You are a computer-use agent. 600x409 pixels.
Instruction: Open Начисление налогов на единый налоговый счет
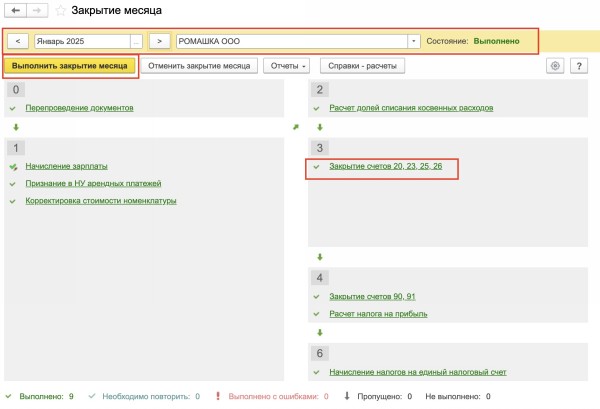(x=417, y=372)
